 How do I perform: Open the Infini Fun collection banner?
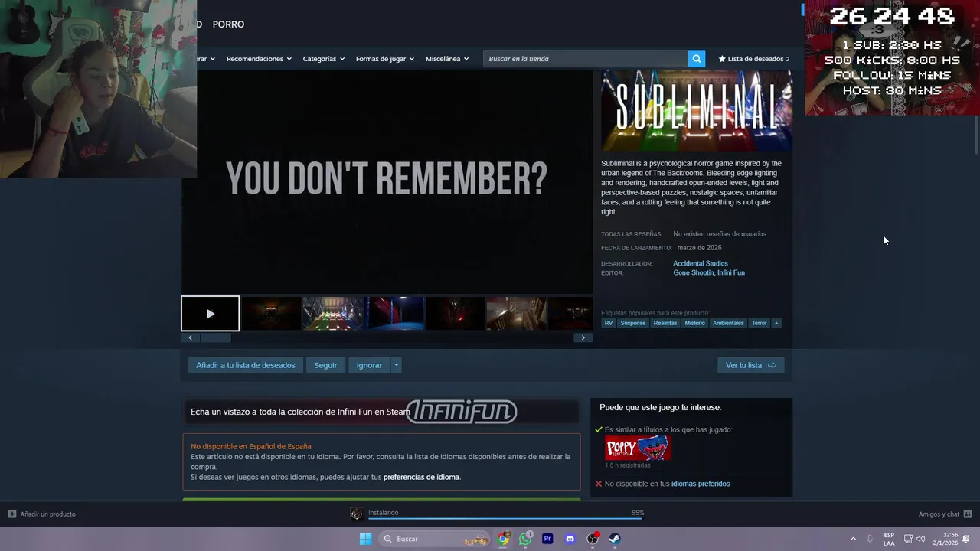tap(381, 412)
